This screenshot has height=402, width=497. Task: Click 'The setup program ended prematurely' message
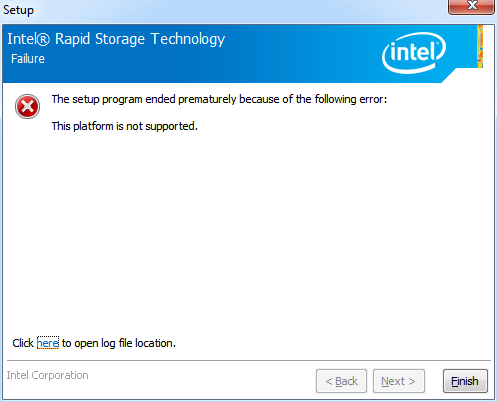pos(219,99)
